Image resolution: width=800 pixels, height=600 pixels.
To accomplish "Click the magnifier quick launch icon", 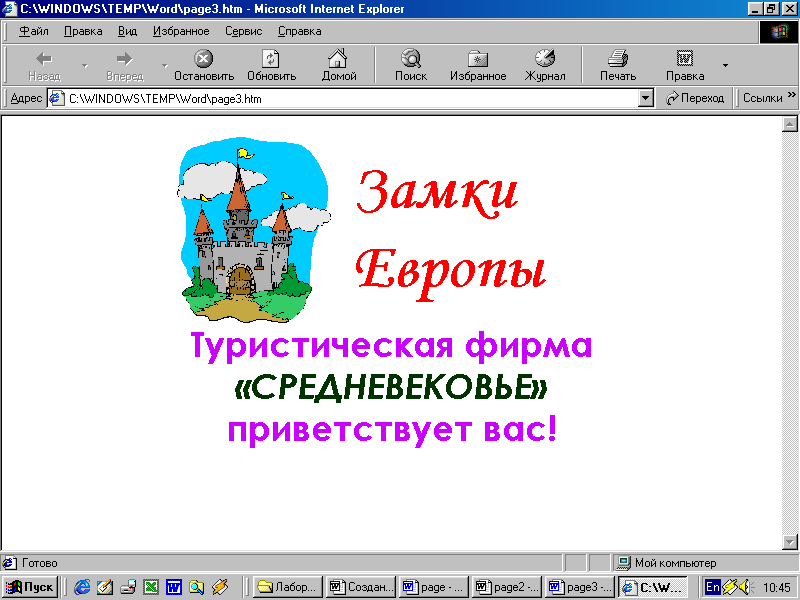I will [196, 587].
